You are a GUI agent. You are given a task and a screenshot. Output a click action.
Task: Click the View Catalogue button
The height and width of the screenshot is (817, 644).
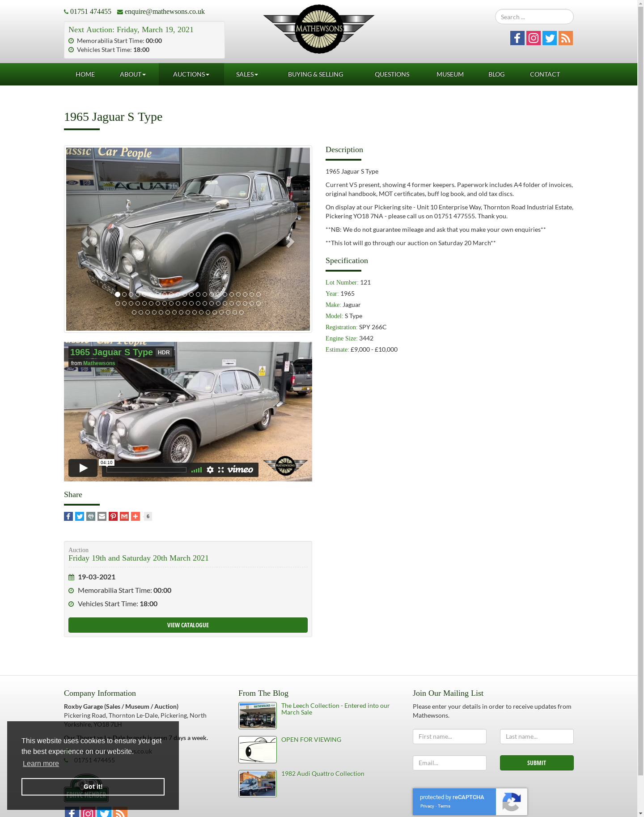pos(188,625)
